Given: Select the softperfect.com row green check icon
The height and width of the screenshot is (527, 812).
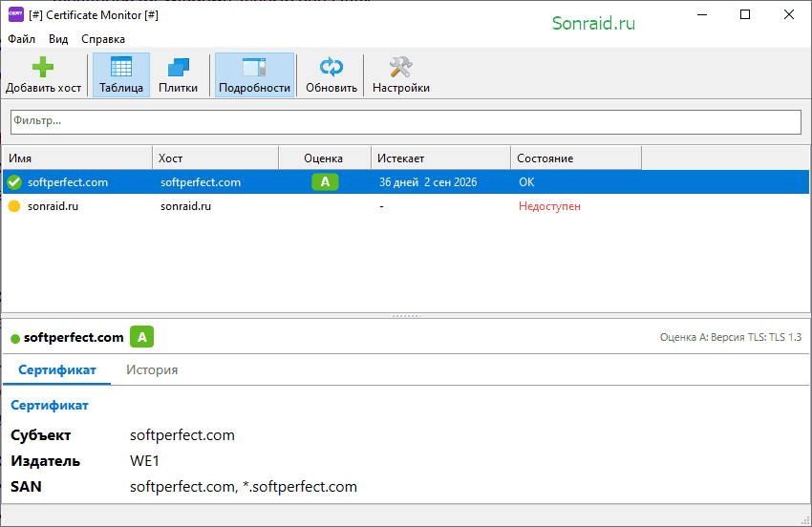Looking at the screenshot, I should tap(14, 182).
